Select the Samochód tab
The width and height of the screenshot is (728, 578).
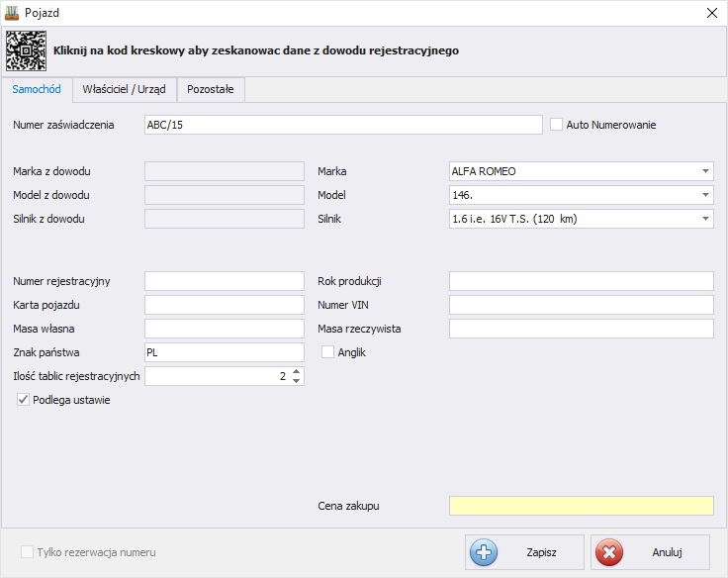click(x=37, y=89)
